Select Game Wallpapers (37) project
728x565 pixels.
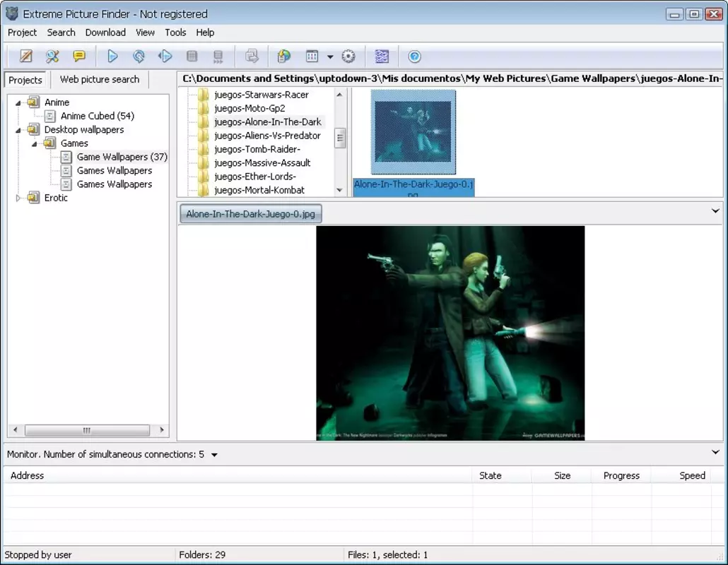(x=122, y=157)
